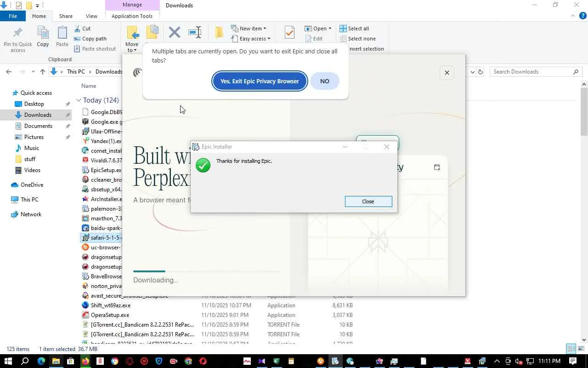Image resolution: width=588 pixels, height=368 pixels.
Task: Open the File tab
Action: (13, 16)
